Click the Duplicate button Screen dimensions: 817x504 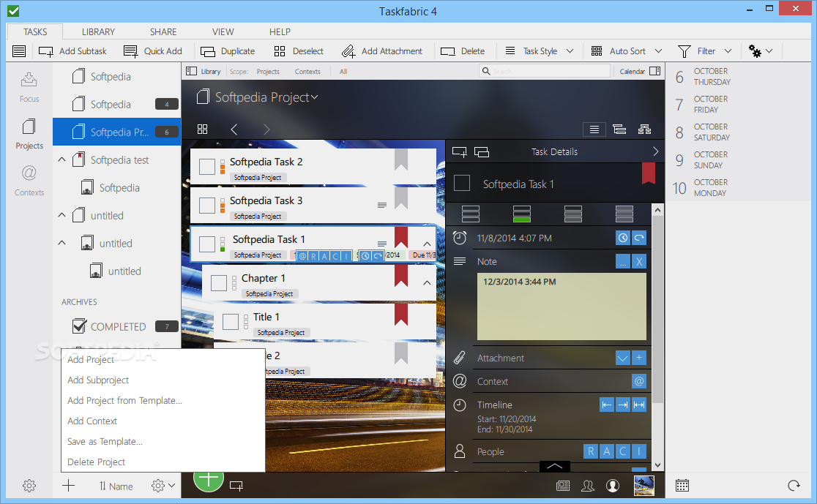click(228, 51)
